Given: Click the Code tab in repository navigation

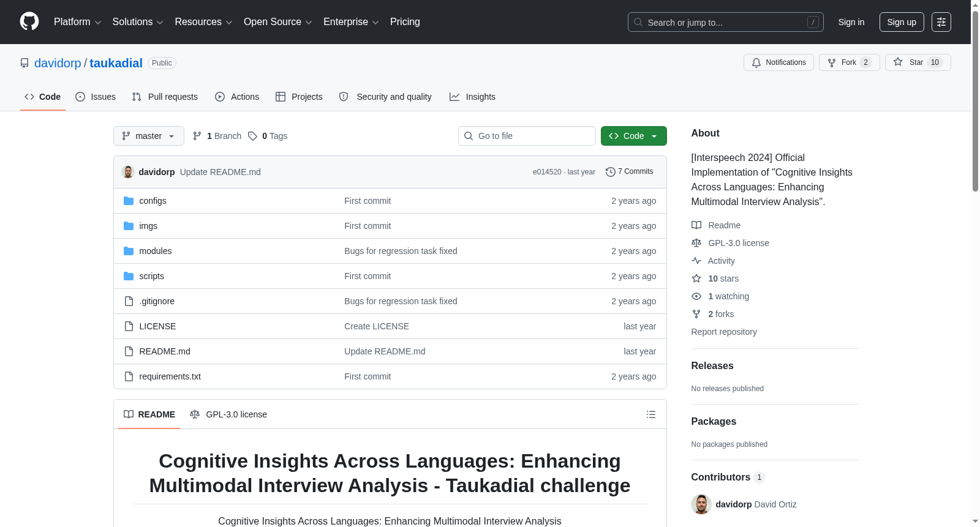Looking at the screenshot, I should (x=43, y=97).
